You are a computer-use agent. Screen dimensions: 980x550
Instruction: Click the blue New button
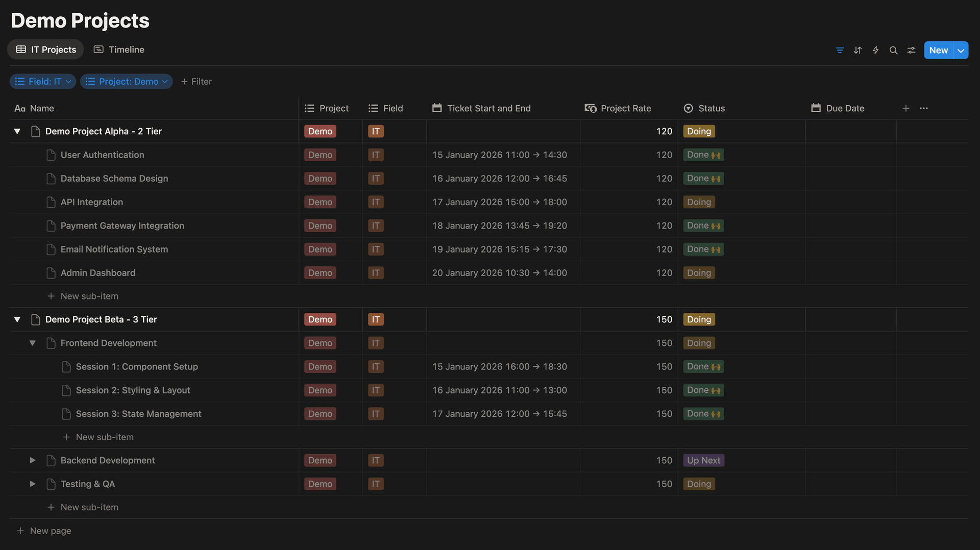[938, 50]
